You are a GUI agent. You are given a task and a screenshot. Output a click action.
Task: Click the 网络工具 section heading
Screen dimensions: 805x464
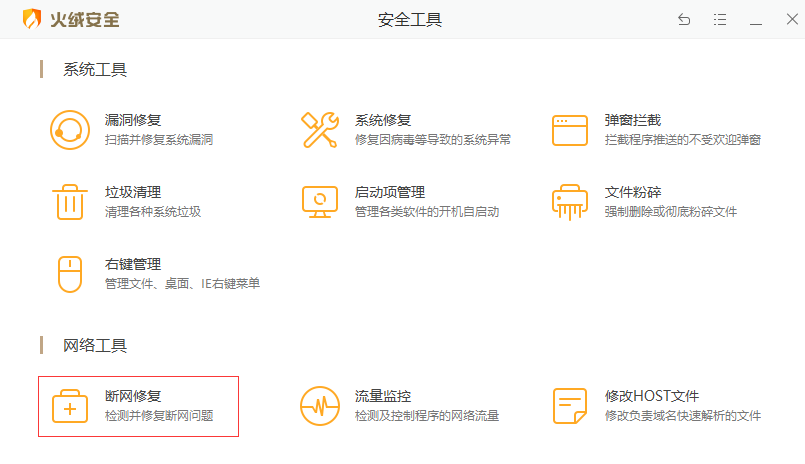pyautogui.click(x=95, y=345)
